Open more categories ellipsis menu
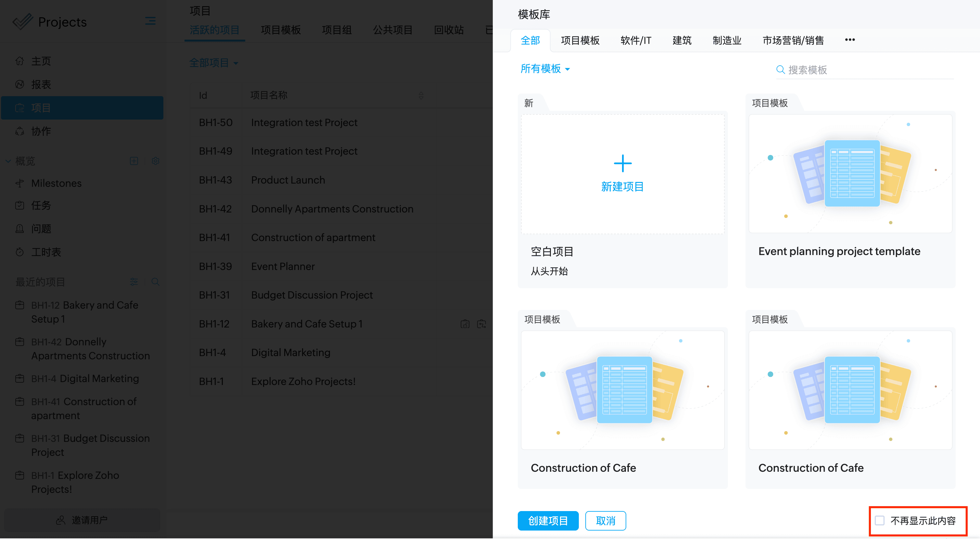This screenshot has width=980, height=539. [849, 40]
